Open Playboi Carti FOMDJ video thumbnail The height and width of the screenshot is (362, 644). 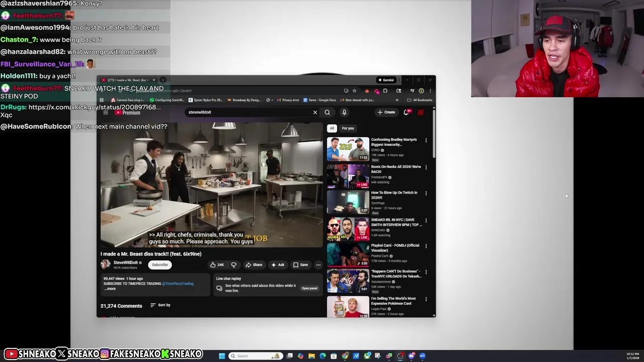coord(348,254)
